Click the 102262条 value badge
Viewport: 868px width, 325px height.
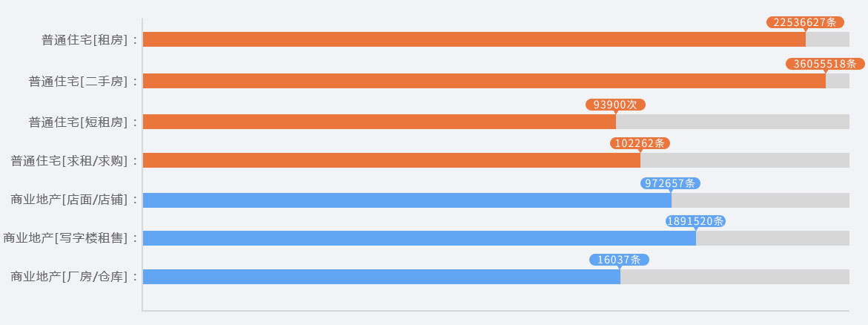(x=640, y=143)
